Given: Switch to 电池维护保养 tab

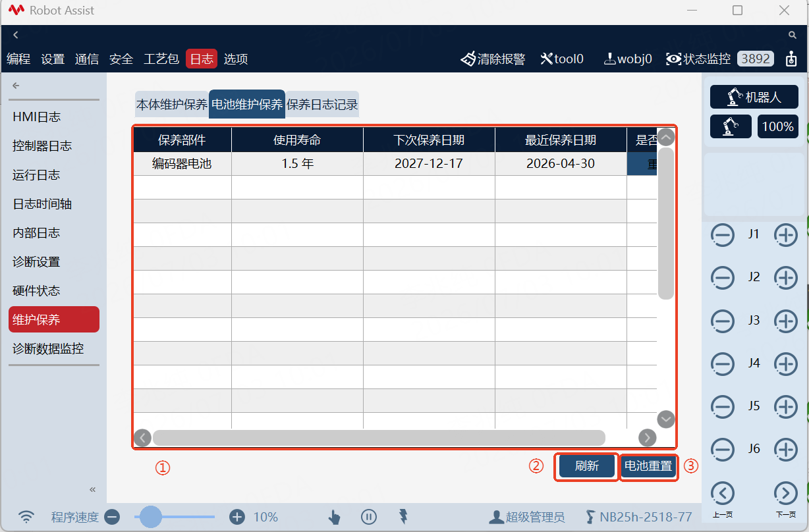Looking at the screenshot, I should click(247, 104).
